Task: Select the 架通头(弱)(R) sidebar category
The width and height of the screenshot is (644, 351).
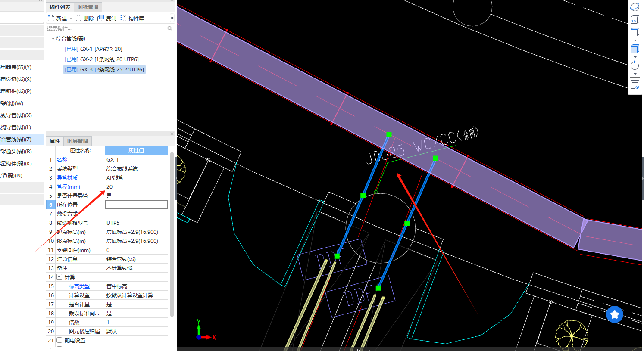Action: 22,151
